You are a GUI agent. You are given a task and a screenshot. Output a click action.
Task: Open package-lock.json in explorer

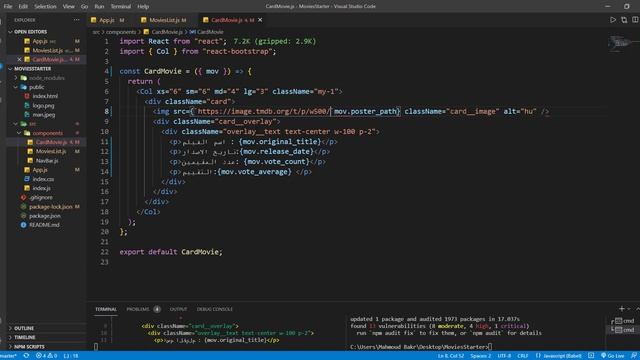(x=46, y=207)
